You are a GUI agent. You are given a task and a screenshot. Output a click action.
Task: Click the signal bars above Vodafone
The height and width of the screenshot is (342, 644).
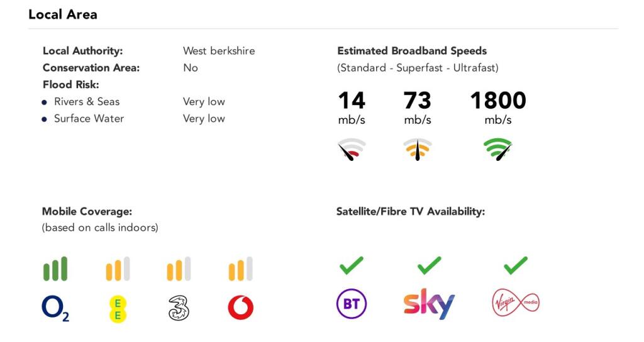(240, 269)
